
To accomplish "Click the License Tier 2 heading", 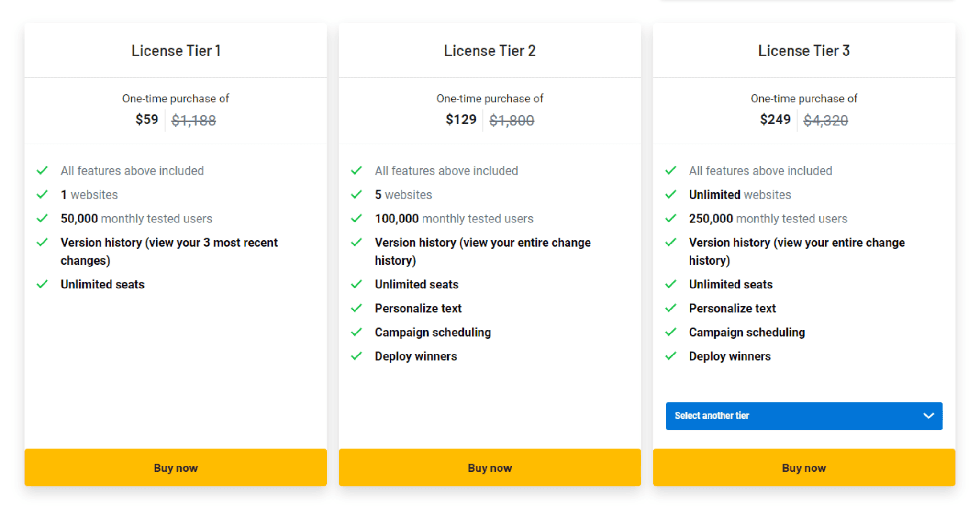I will click(x=490, y=51).
